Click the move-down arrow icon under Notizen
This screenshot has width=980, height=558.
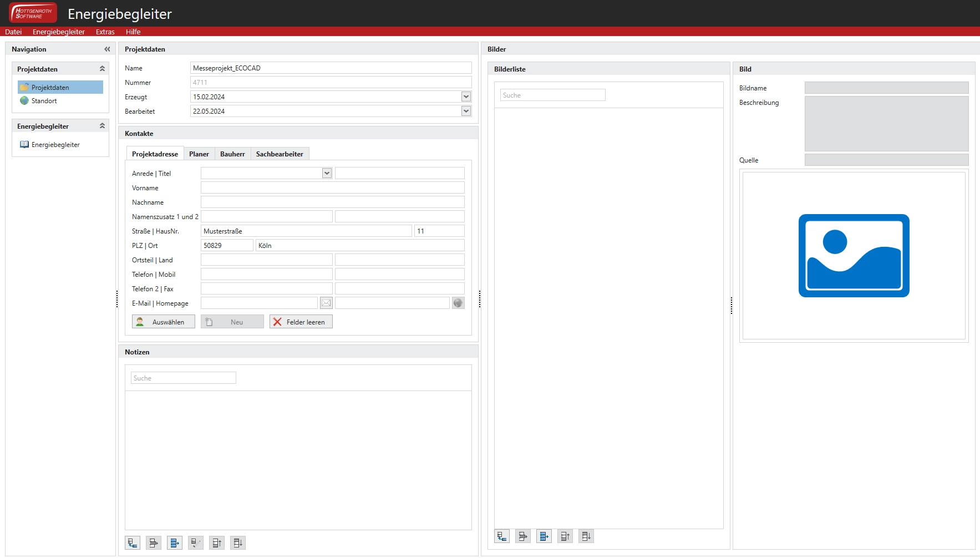point(238,543)
